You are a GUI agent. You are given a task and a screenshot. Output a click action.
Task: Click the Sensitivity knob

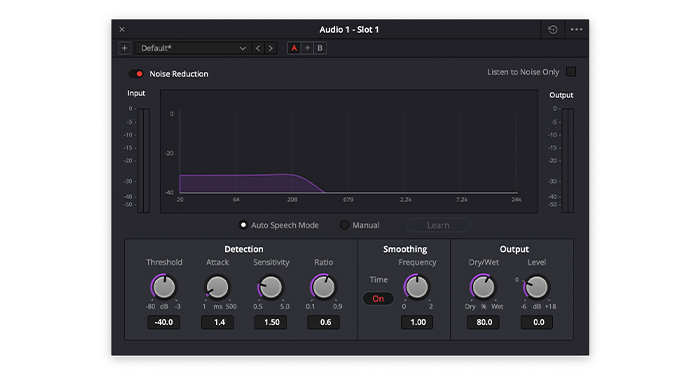click(x=271, y=287)
